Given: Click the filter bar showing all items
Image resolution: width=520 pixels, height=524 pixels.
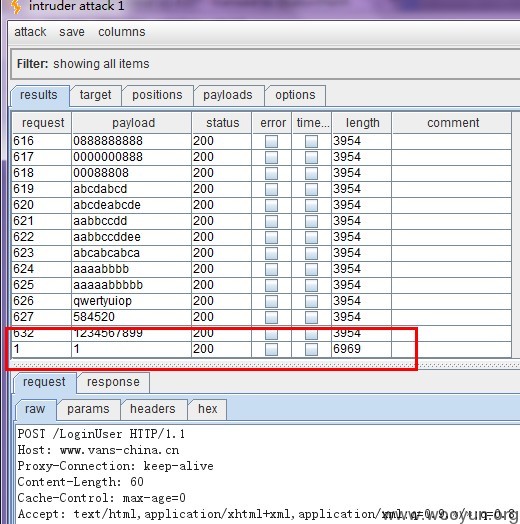Looking at the screenshot, I should (265, 64).
